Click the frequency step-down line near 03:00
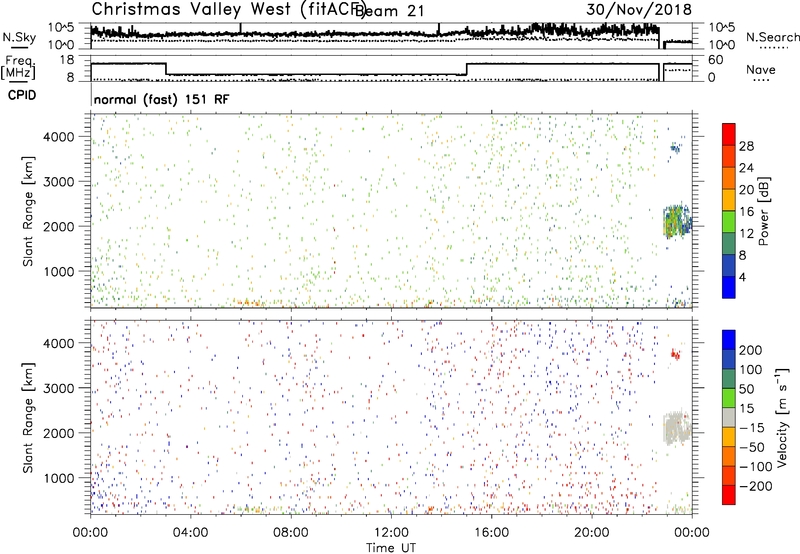Screen dimensions: 800x554 [x=166, y=69]
